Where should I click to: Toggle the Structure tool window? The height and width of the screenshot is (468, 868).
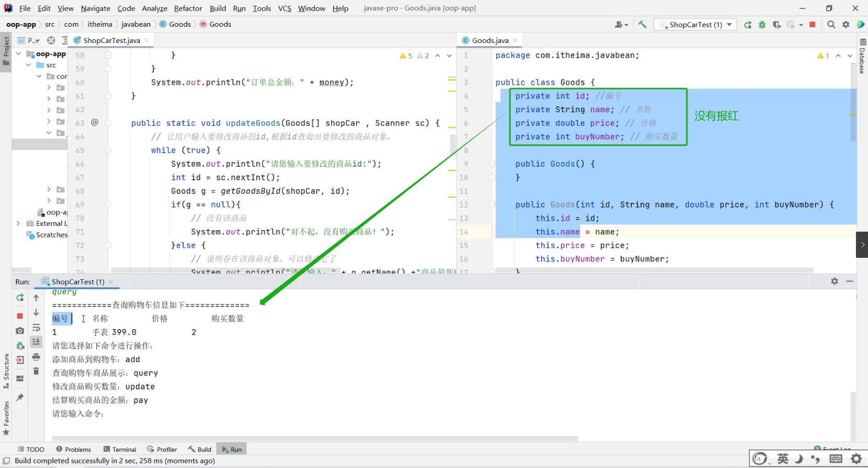pos(6,371)
